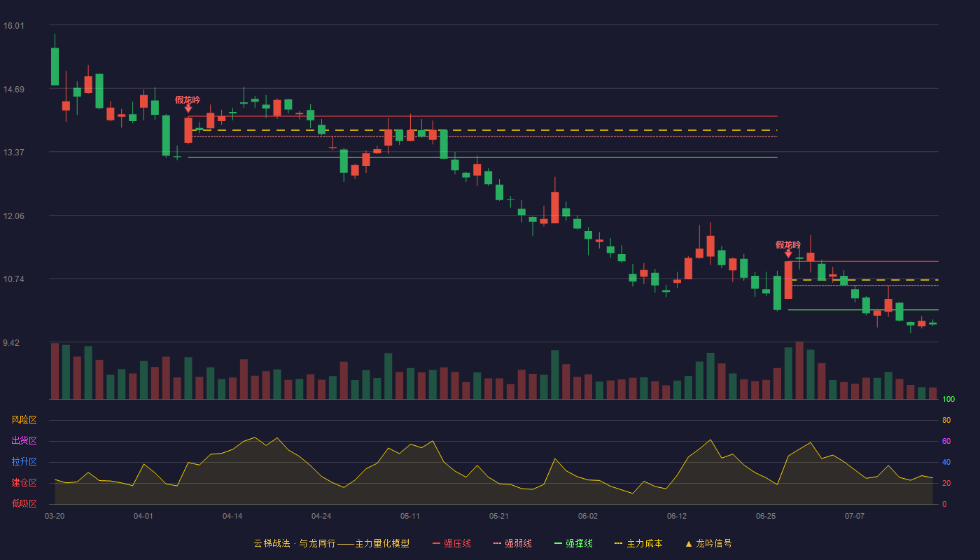
Task: Click the red 强压线 legend color marker
Action: (436, 543)
